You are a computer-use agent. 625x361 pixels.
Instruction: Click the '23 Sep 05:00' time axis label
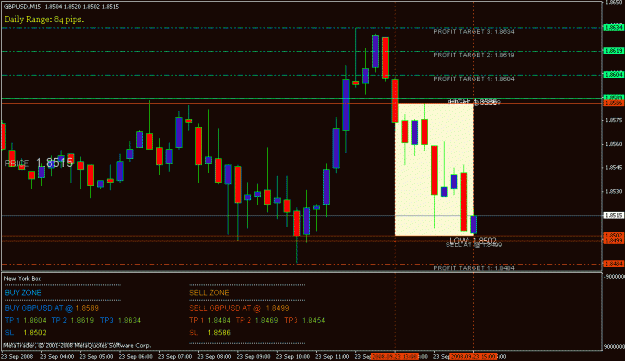96,357
